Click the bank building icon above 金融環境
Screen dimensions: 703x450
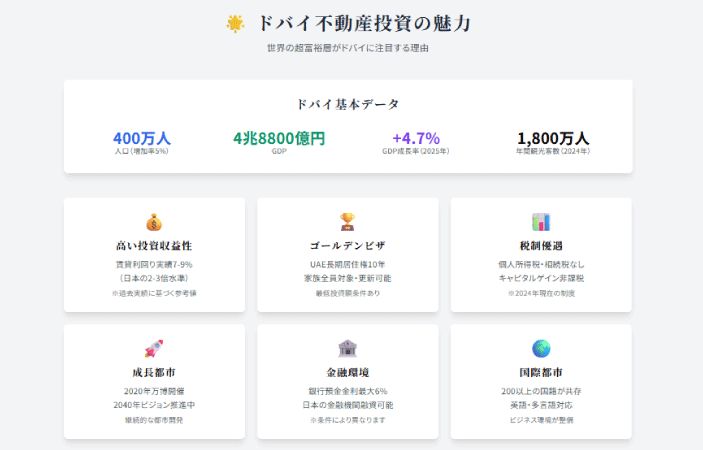coord(347,349)
